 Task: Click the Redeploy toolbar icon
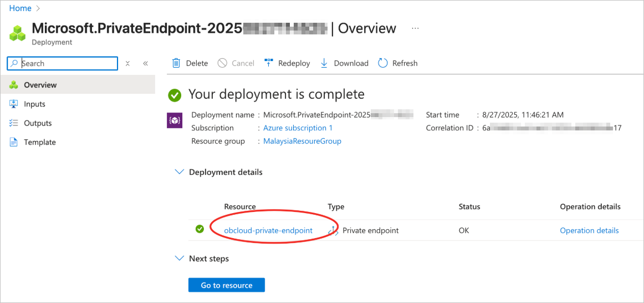click(269, 63)
